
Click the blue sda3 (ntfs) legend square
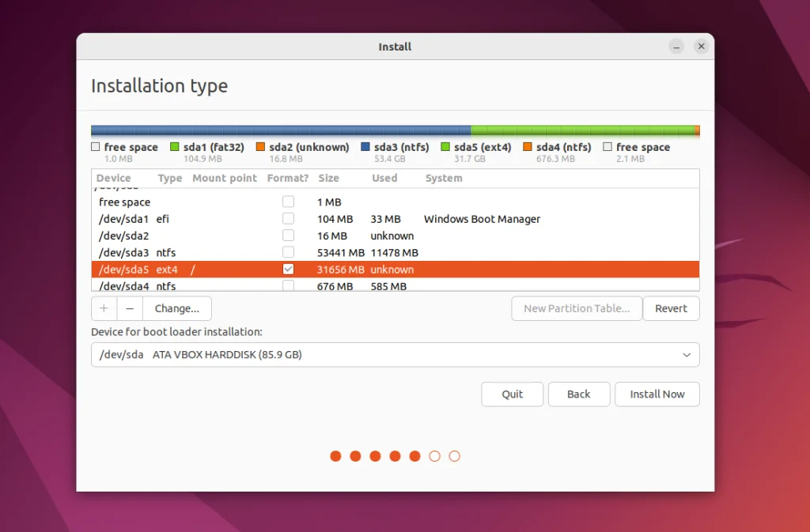click(365, 147)
